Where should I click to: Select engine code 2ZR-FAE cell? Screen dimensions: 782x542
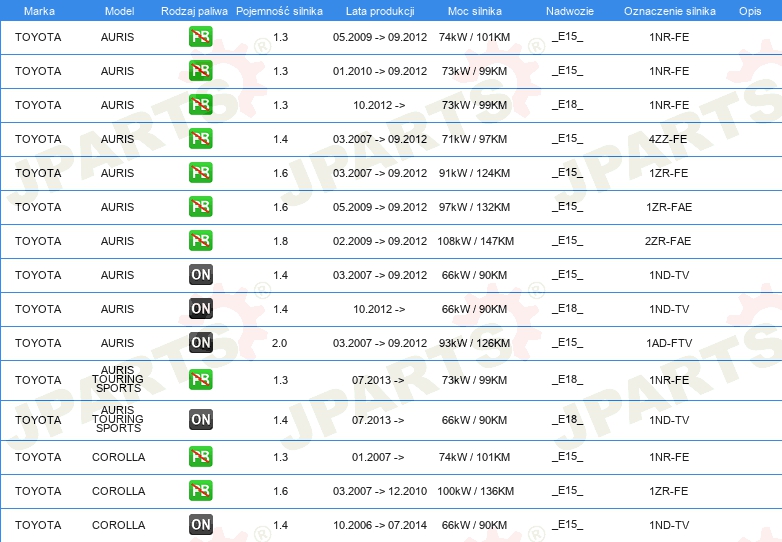tap(668, 241)
